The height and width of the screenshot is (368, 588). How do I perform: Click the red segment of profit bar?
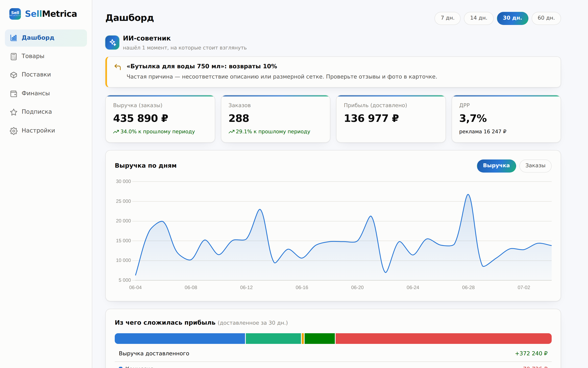(443, 339)
